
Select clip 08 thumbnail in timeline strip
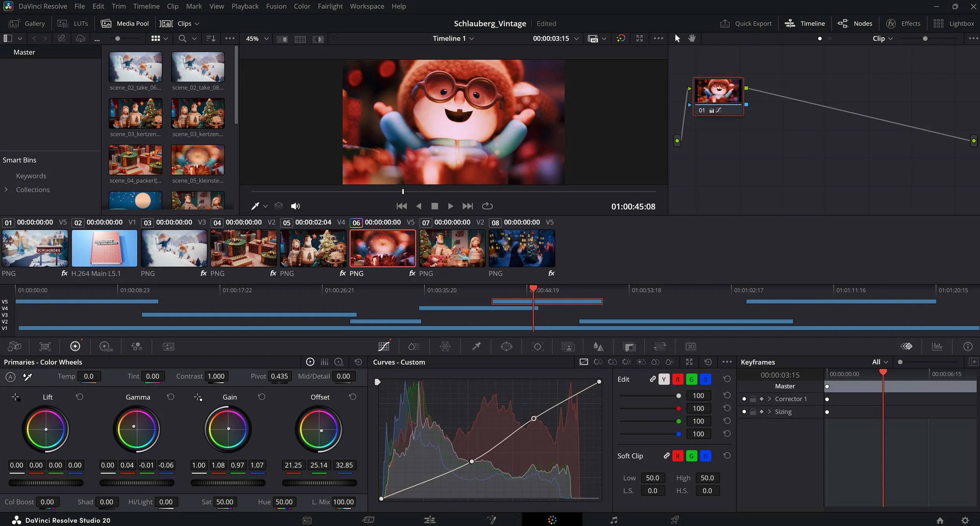point(521,248)
